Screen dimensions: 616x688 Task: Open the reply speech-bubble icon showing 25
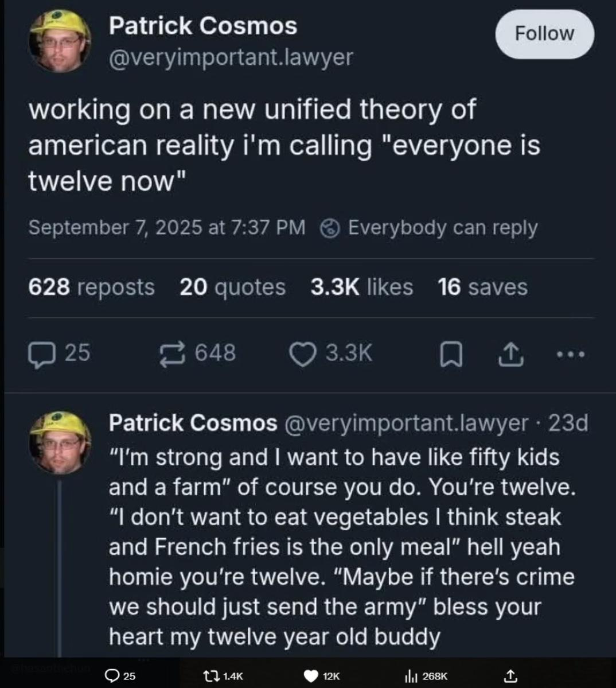pos(40,354)
